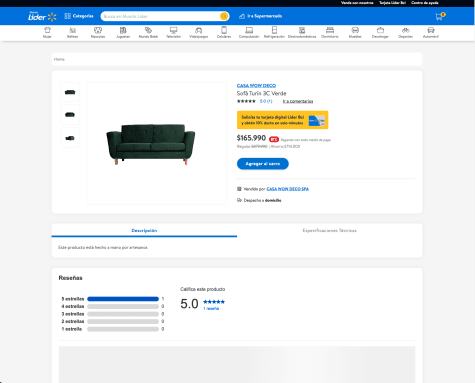Open the Computación category
Screen dimensions: 475x383
[249, 33]
